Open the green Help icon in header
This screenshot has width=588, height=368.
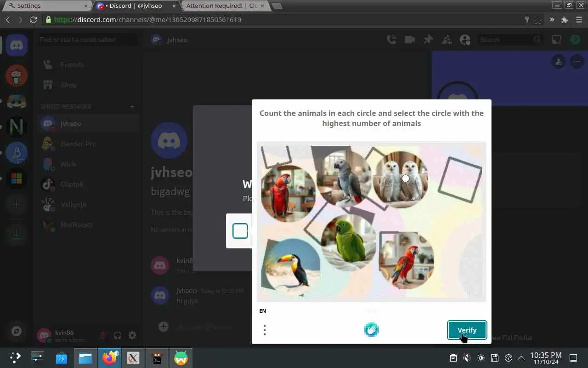[575, 40]
